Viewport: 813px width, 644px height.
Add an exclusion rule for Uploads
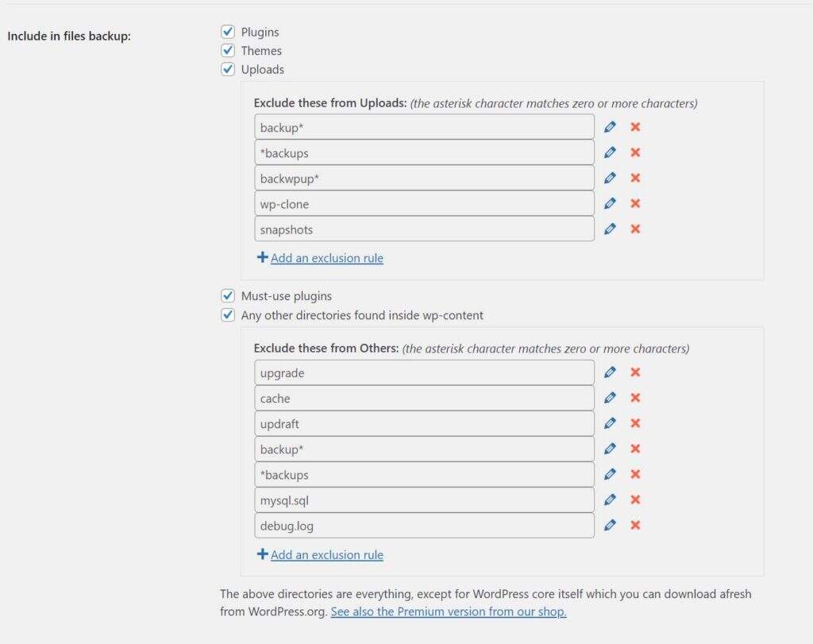click(x=326, y=258)
